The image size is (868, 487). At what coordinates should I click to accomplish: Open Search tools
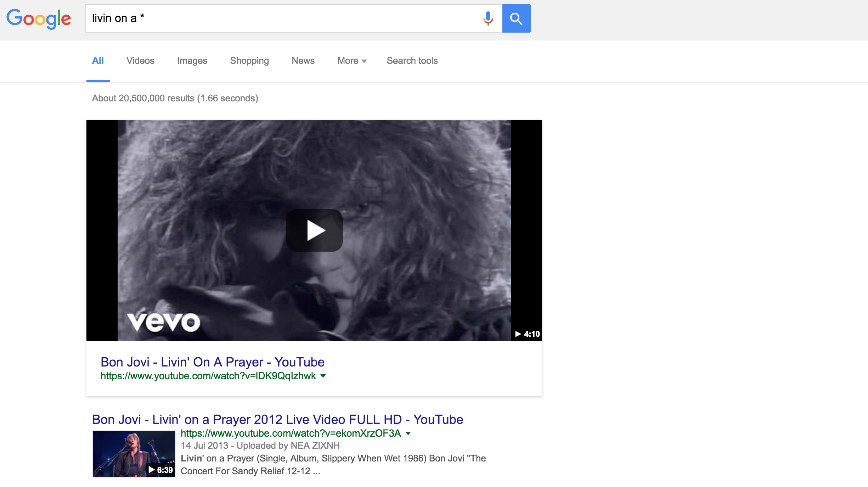coord(412,61)
